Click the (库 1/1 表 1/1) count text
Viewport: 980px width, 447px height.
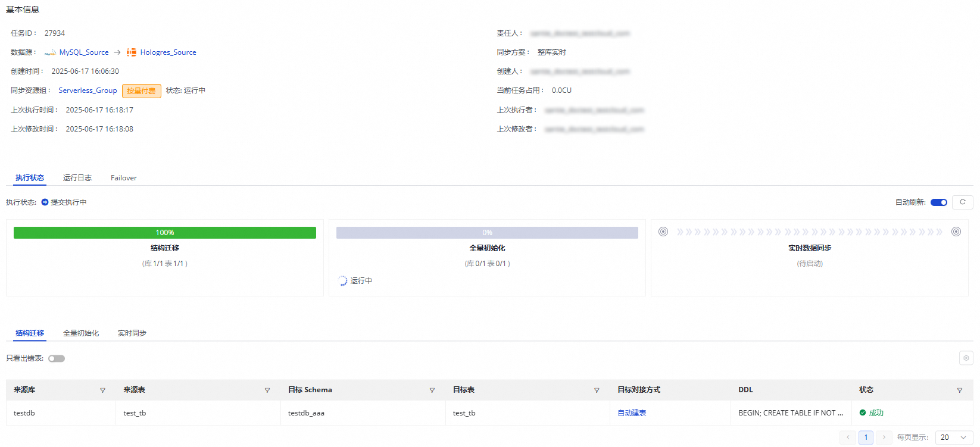pos(165,264)
